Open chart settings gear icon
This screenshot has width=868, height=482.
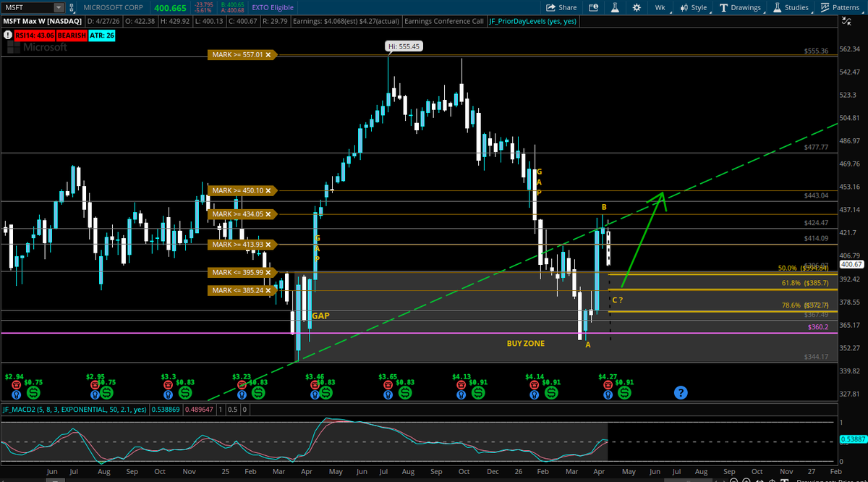click(x=637, y=7)
